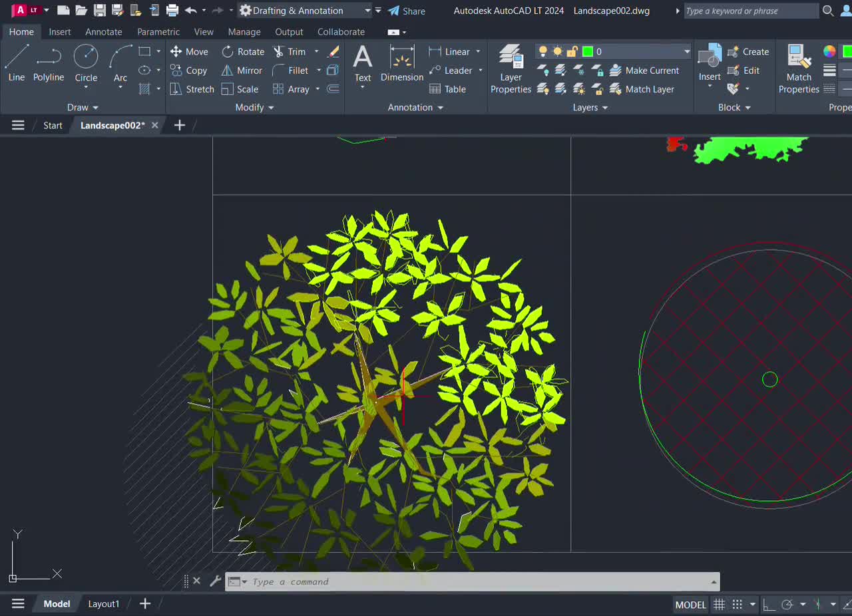Click the green color swatch for layer 0

pos(589,51)
